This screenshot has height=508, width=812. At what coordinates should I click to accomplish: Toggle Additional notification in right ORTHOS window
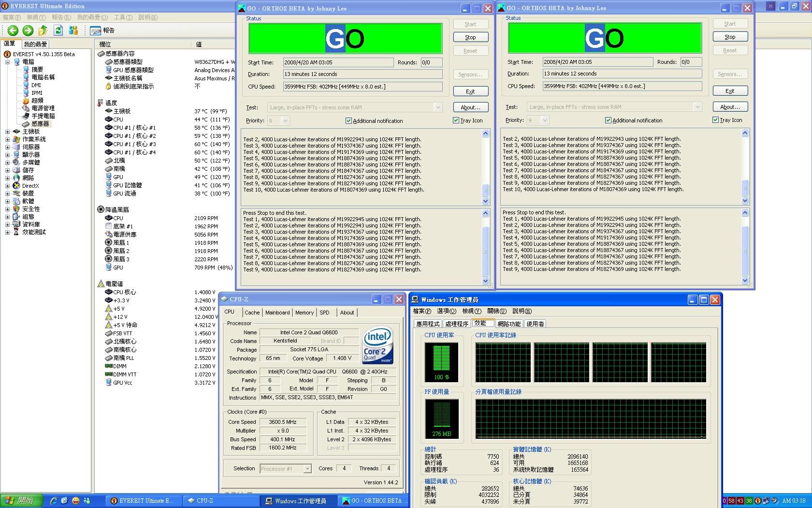(x=608, y=120)
